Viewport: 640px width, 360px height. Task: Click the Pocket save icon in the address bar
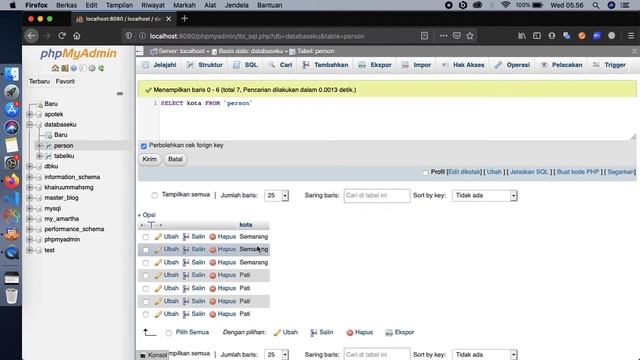457,36
